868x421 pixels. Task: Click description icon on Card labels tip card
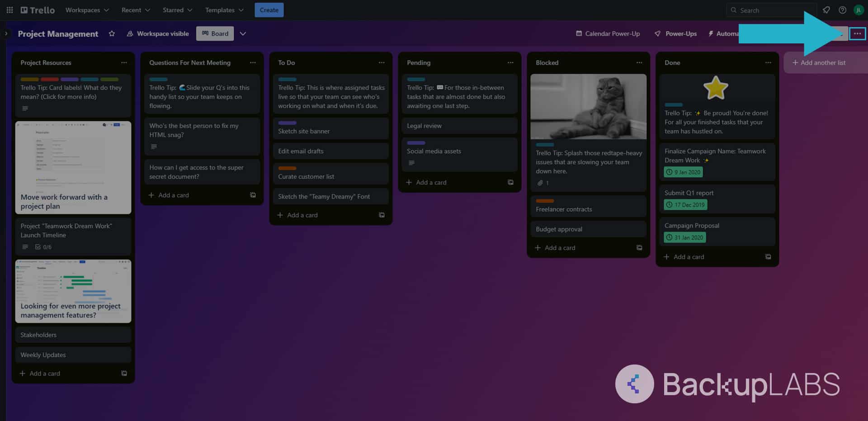(25, 109)
